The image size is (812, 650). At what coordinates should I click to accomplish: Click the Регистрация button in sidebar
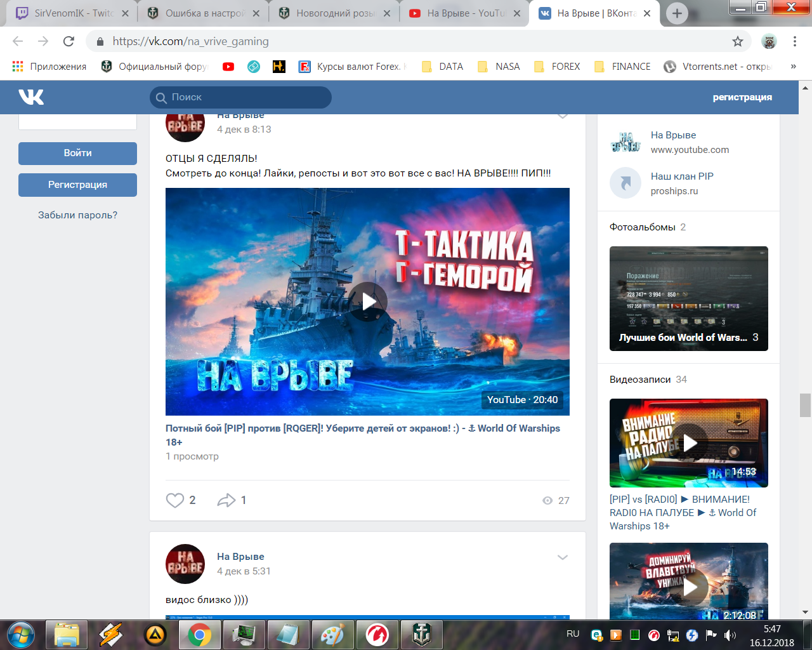77,185
